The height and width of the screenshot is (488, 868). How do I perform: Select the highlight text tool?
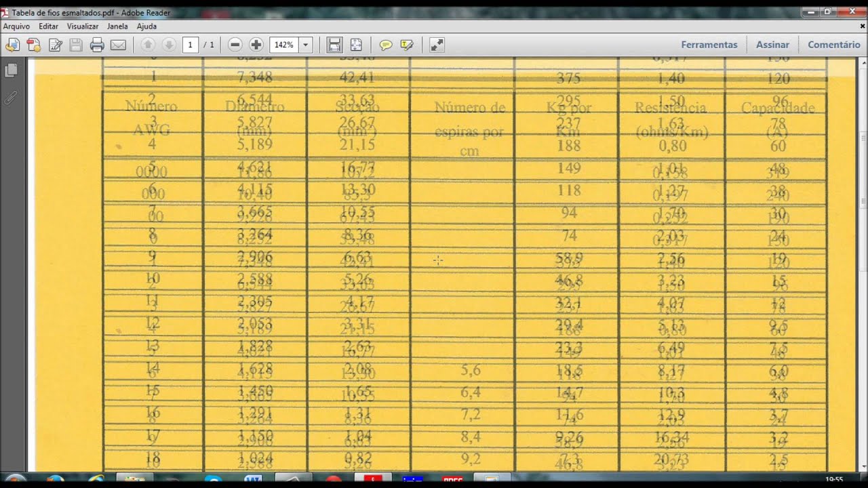coord(407,45)
